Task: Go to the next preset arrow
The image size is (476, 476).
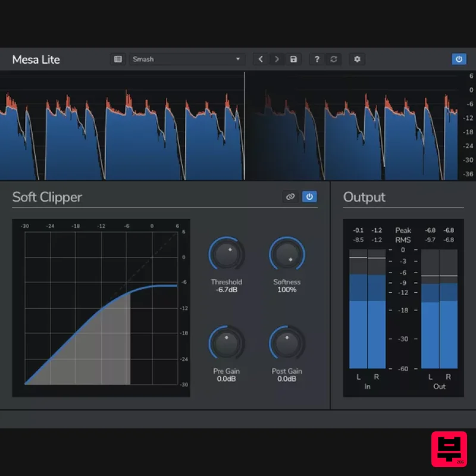Action: (x=277, y=59)
